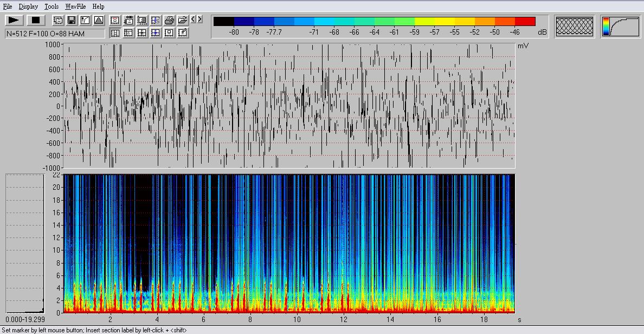Click the color palette curve button
Screen dimensions: 644x334
(620, 26)
